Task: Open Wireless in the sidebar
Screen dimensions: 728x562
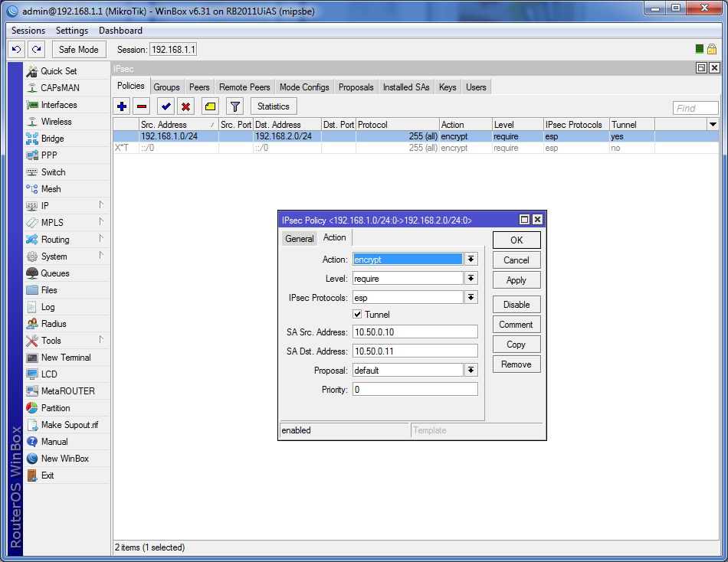Action: 56,122
